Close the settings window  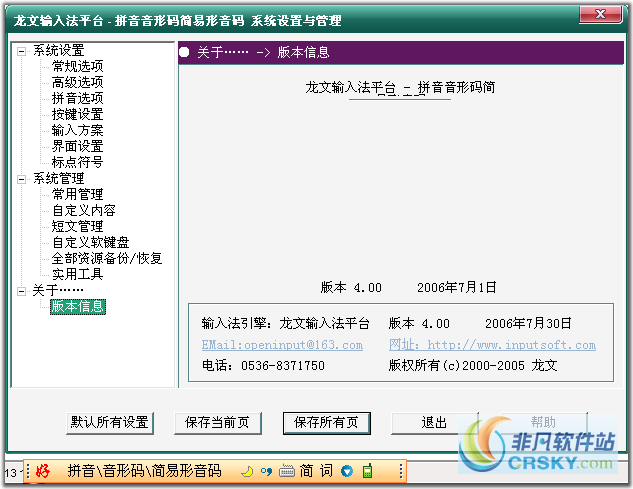click(x=601, y=15)
